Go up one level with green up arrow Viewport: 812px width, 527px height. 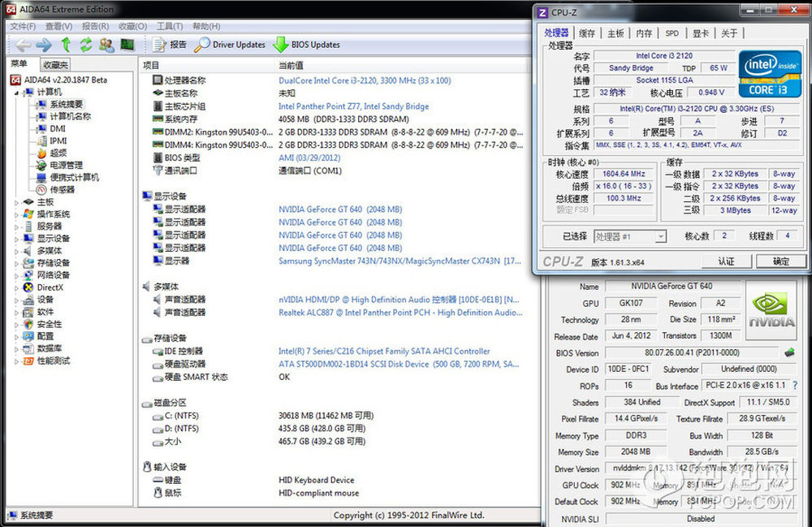[66, 45]
